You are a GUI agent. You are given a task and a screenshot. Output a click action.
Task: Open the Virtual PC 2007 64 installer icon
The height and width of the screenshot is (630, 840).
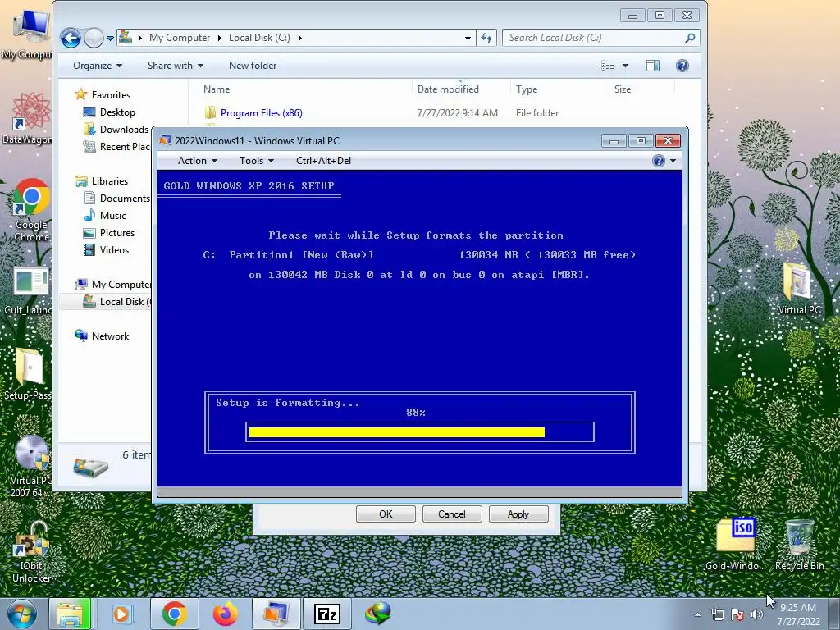[x=31, y=465]
